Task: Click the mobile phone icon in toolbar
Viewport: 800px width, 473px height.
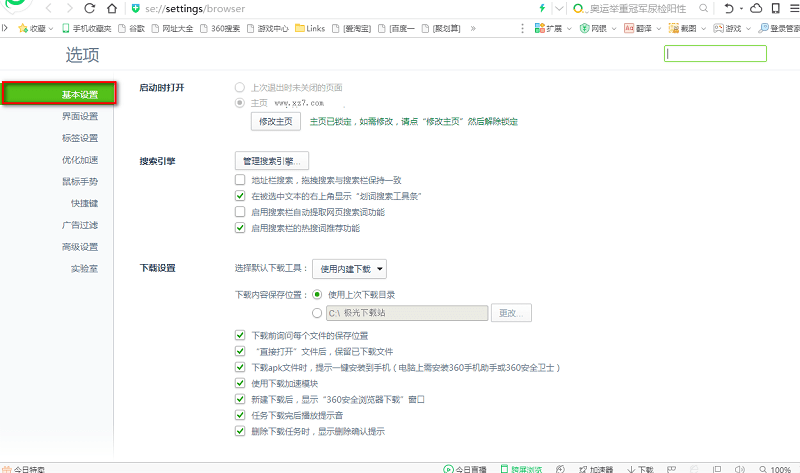Action: coord(776,8)
